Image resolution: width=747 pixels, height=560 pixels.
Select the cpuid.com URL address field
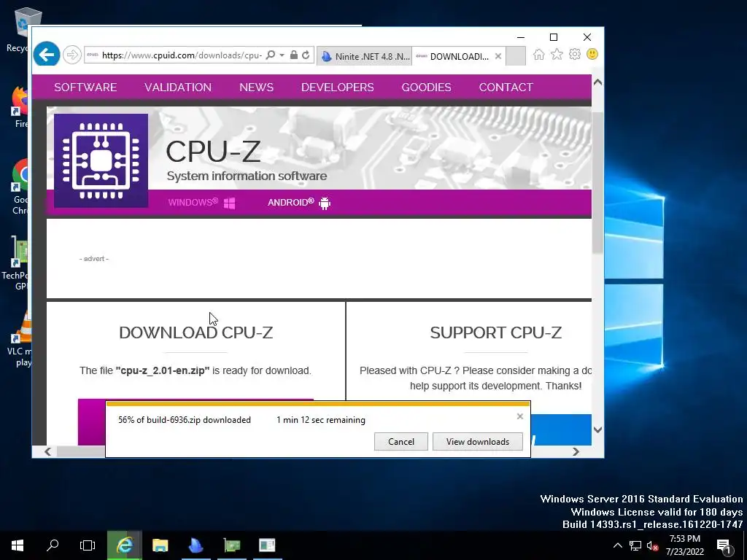(182, 55)
